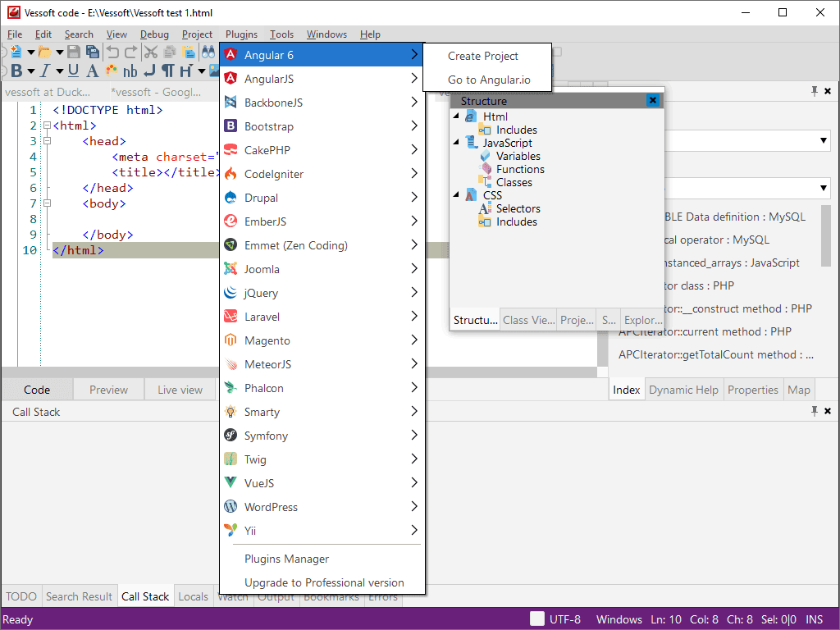Insert non-breaking space with nb icon
The width and height of the screenshot is (840, 630).
130,71
